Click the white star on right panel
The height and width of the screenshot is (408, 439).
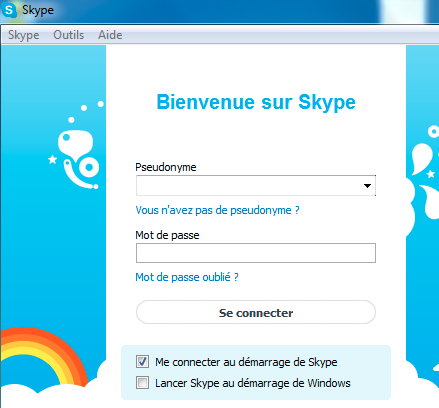431,174
